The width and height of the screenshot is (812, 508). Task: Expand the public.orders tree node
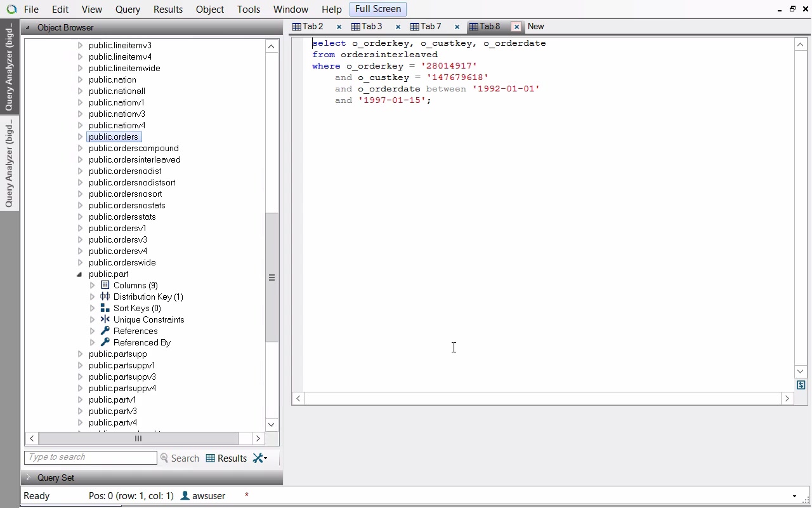pos(80,137)
